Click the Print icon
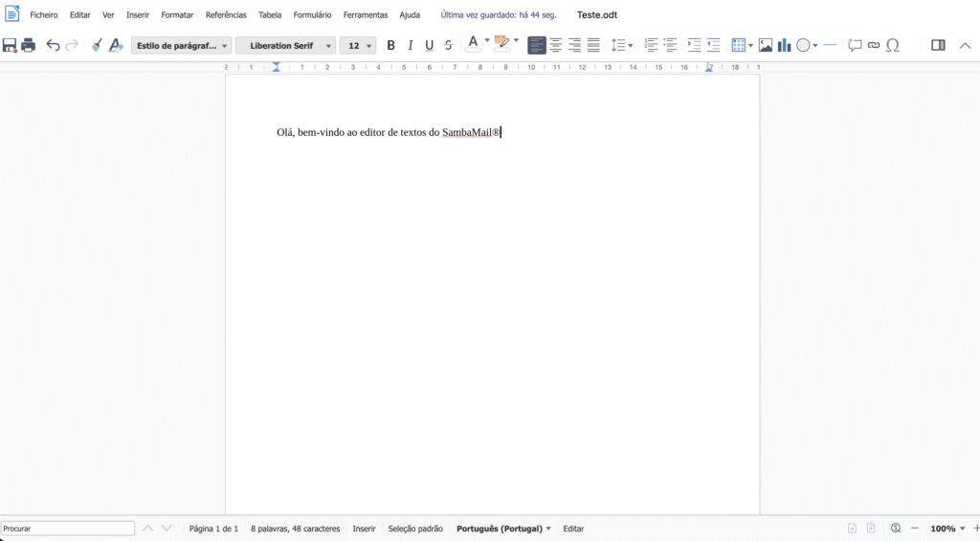This screenshot has height=541, width=980. pos(29,45)
